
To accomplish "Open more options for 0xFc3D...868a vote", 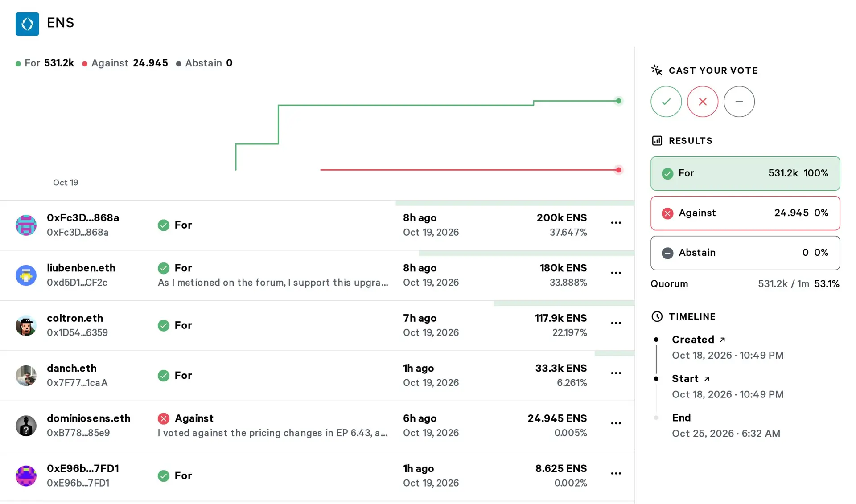I will point(616,223).
